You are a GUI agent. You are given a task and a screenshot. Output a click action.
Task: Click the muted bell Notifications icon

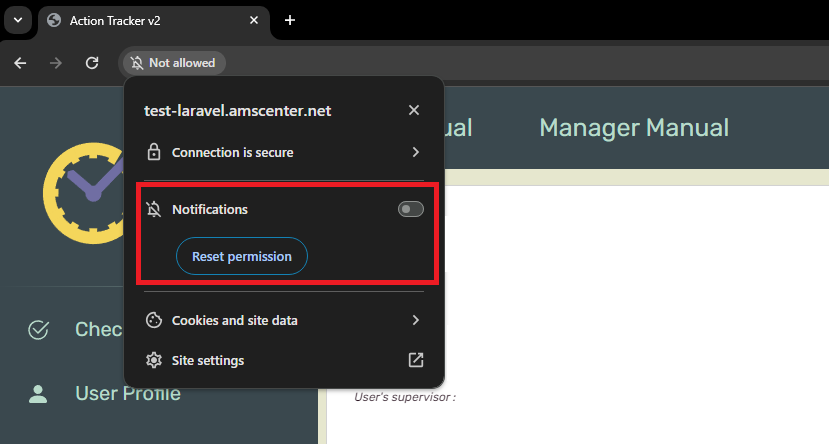pos(153,210)
